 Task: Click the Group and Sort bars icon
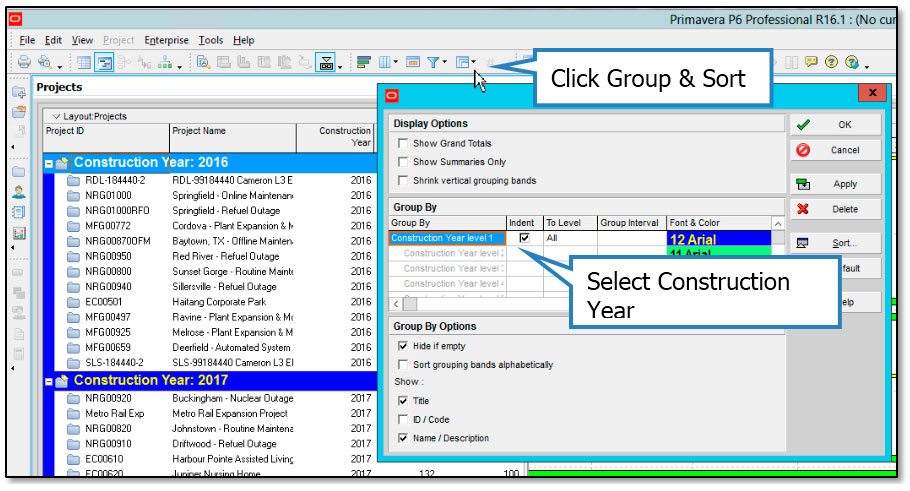[364, 62]
